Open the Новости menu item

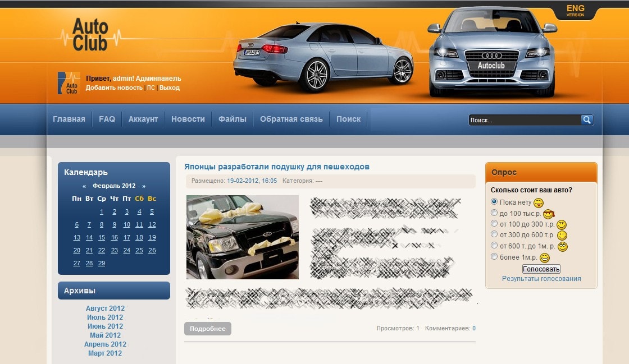[188, 119]
